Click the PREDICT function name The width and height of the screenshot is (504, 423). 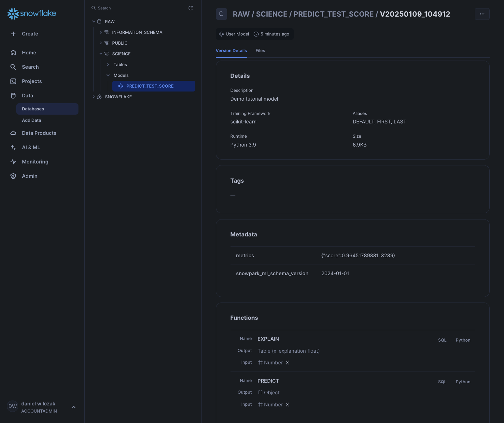tap(268, 381)
